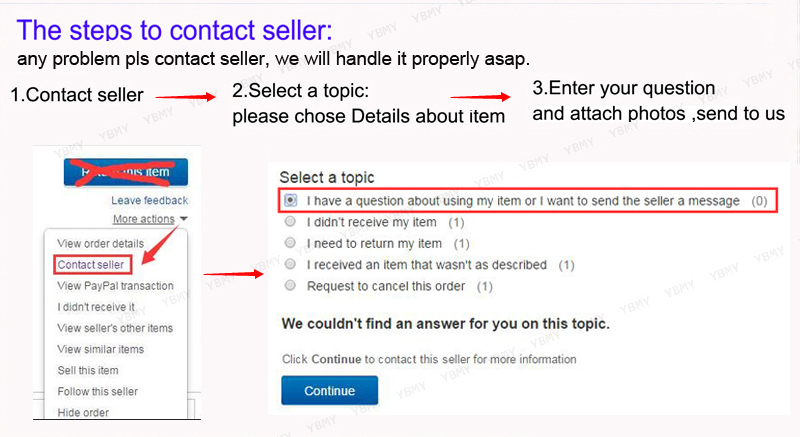The image size is (800, 437).
Task: Select "I didn't receive my item" radio option
Action: click(290, 222)
